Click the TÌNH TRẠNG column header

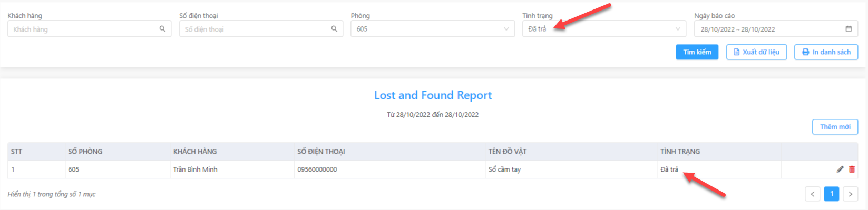point(680,152)
